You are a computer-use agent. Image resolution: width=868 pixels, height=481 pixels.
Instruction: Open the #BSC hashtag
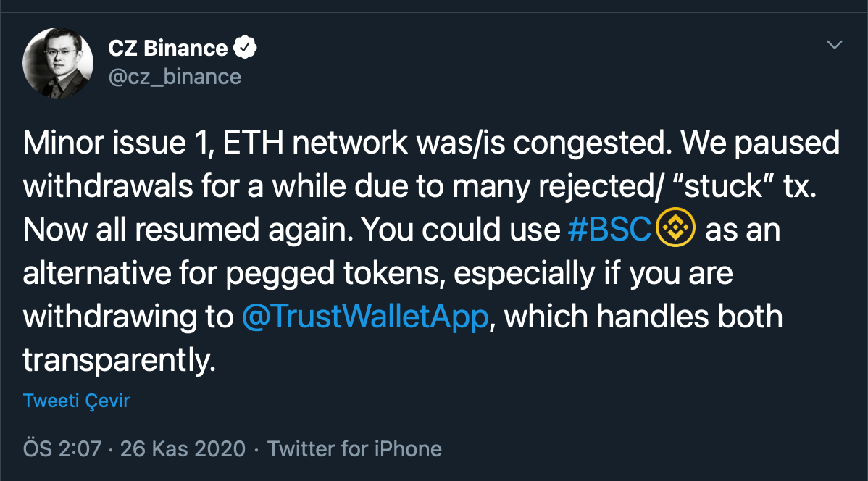coord(610,230)
